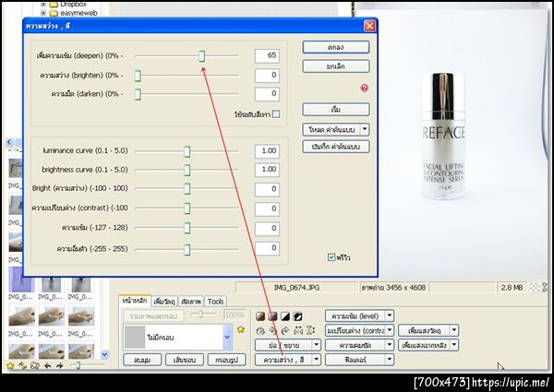Click the deepen value field showing 65
Image resolution: width=554 pixels, height=392 pixels.
tap(267, 55)
